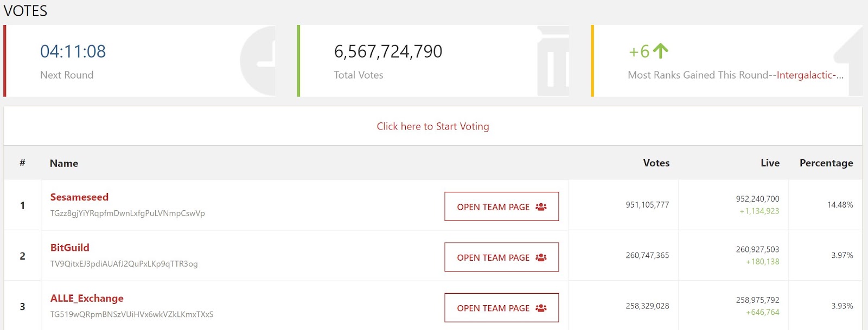This screenshot has height=330, width=868.
Task: Click the green up arrow next to +6
Action: [660, 51]
